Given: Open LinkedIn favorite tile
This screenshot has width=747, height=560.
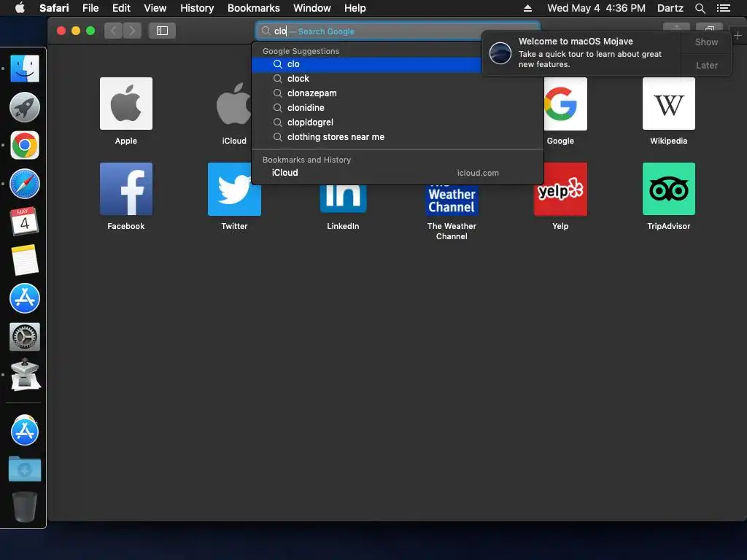Looking at the screenshot, I should pyautogui.click(x=343, y=198).
